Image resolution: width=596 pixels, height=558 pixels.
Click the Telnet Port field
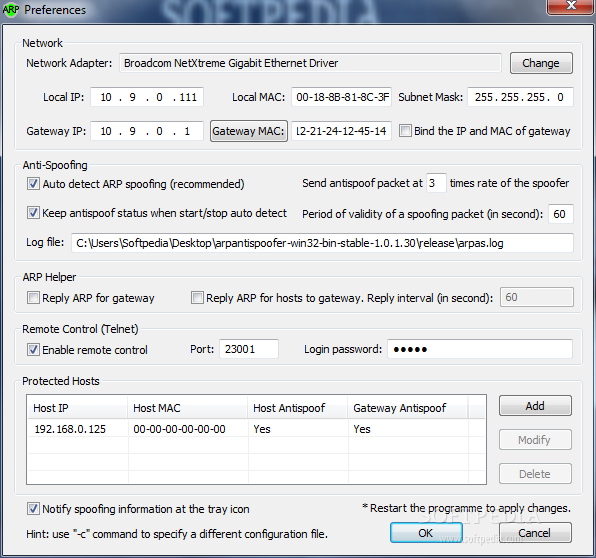249,349
